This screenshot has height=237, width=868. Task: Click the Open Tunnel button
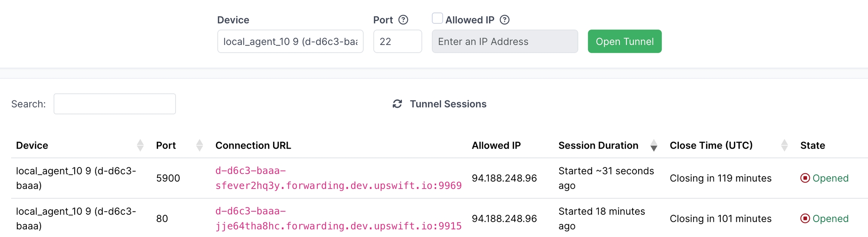(x=624, y=42)
